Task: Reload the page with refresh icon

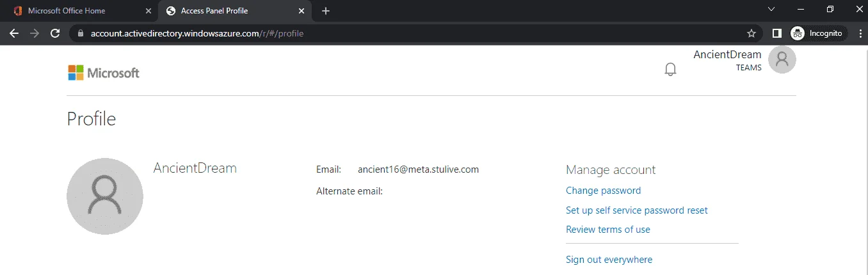Action: tap(55, 33)
